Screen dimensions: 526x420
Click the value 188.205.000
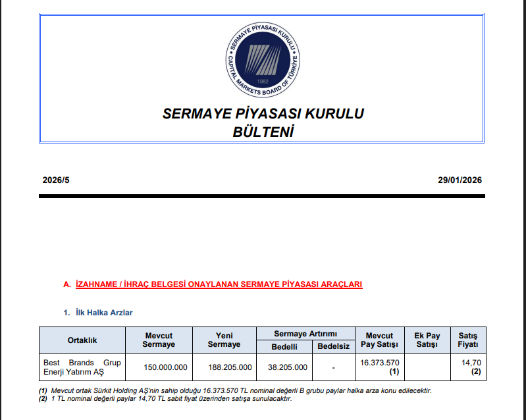(230, 367)
